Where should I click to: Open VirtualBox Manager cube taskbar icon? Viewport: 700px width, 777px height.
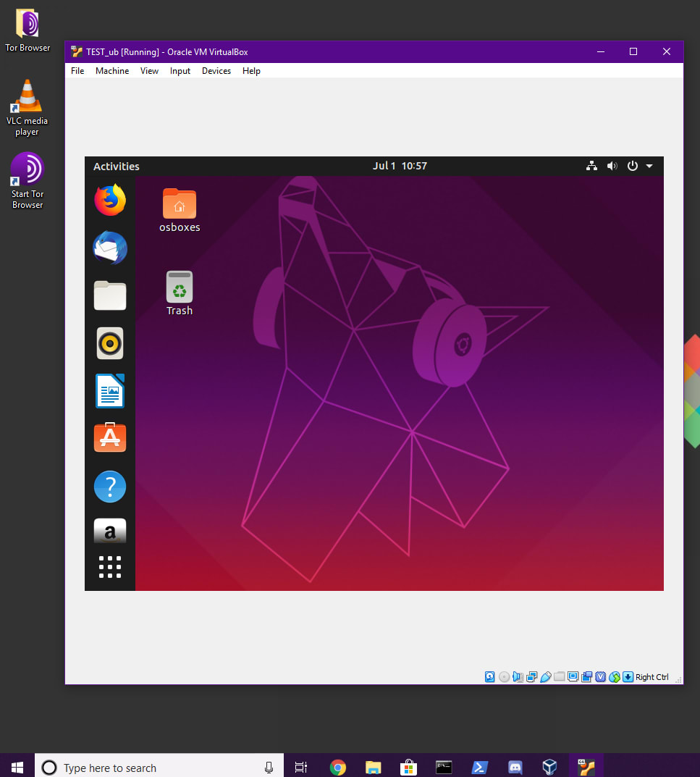point(550,768)
